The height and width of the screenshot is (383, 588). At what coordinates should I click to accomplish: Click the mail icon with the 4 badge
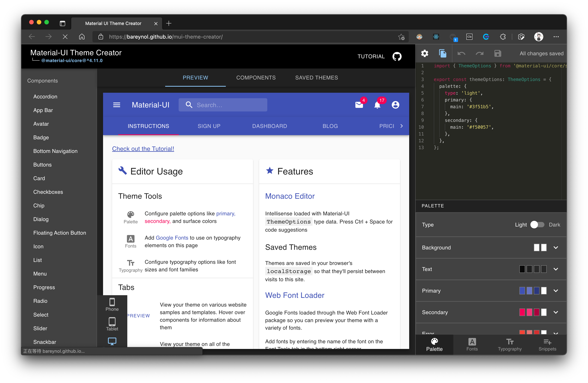point(359,105)
